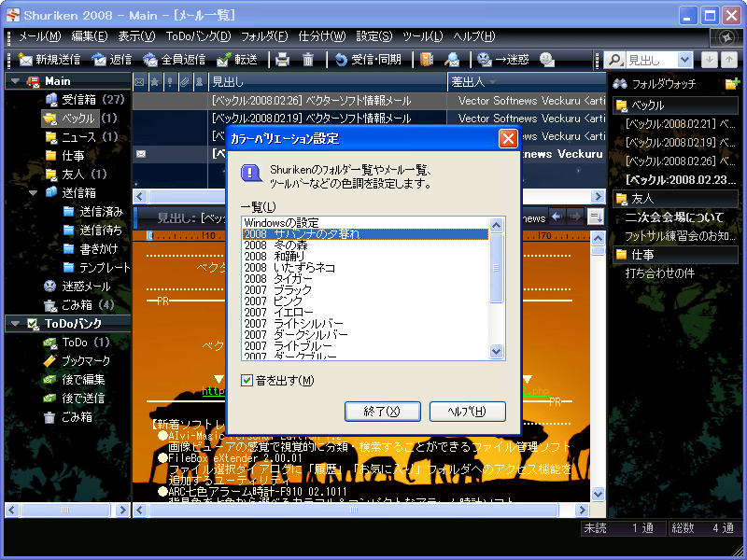Select the 後で送信 item
The height and width of the screenshot is (560, 747).
[74, 399]
